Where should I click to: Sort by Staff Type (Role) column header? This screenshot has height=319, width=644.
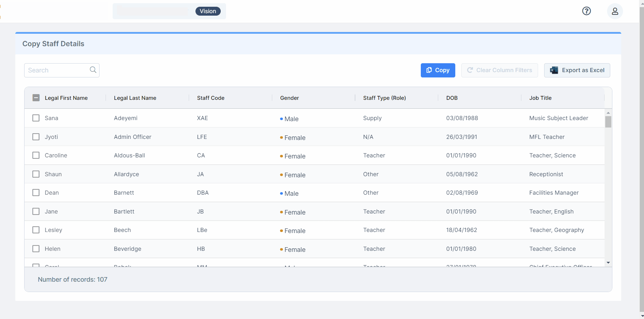pos(385,98)
